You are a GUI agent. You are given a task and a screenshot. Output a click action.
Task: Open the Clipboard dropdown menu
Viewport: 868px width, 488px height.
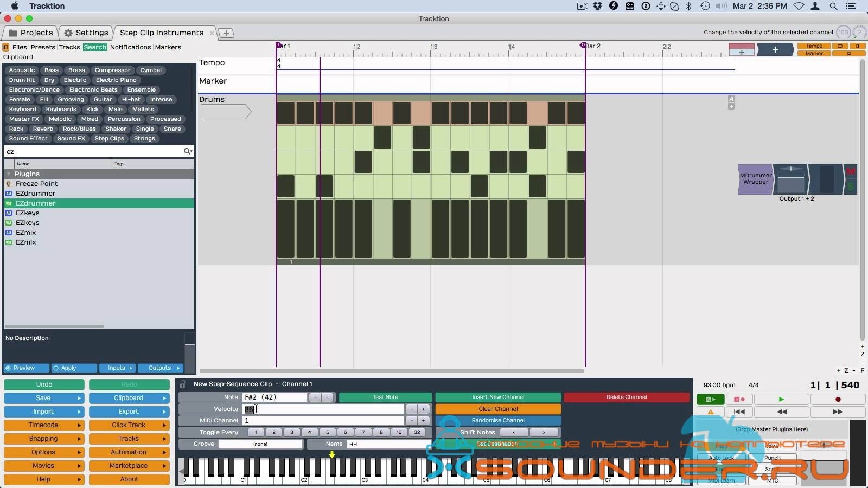pos(129,398)
